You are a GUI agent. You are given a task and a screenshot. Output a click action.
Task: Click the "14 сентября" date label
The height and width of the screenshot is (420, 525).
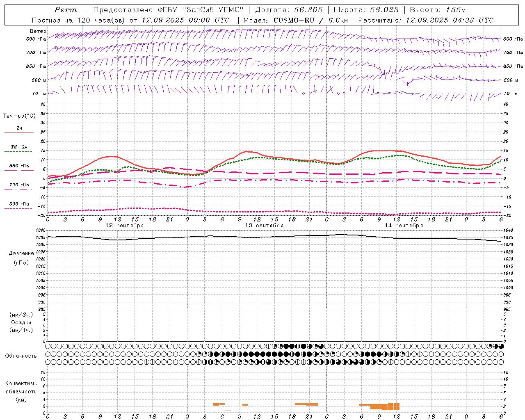click(404, 225)
